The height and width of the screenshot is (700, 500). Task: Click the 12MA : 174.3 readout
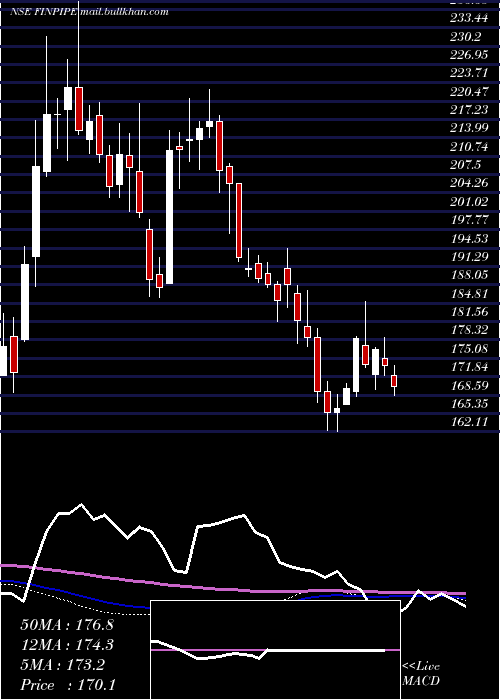point(67,645)
